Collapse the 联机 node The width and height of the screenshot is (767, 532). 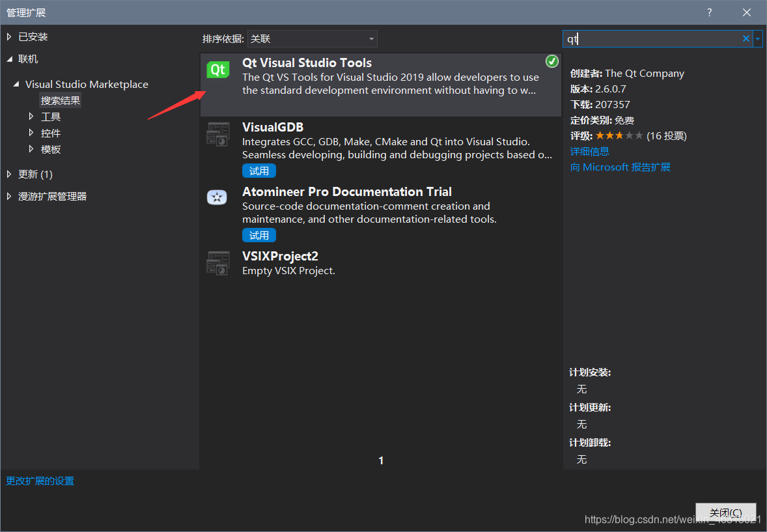10,59
